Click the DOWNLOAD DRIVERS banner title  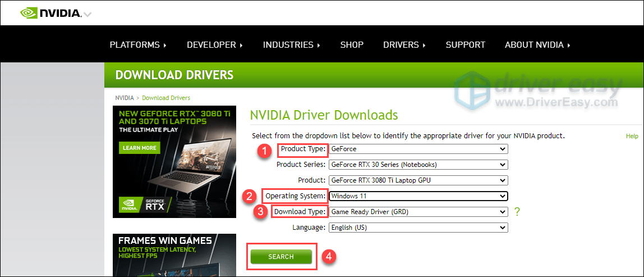(x=174, y=75)
